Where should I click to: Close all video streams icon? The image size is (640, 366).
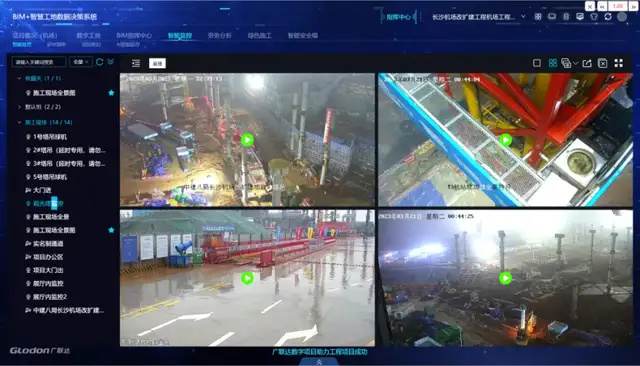point(602,63)
